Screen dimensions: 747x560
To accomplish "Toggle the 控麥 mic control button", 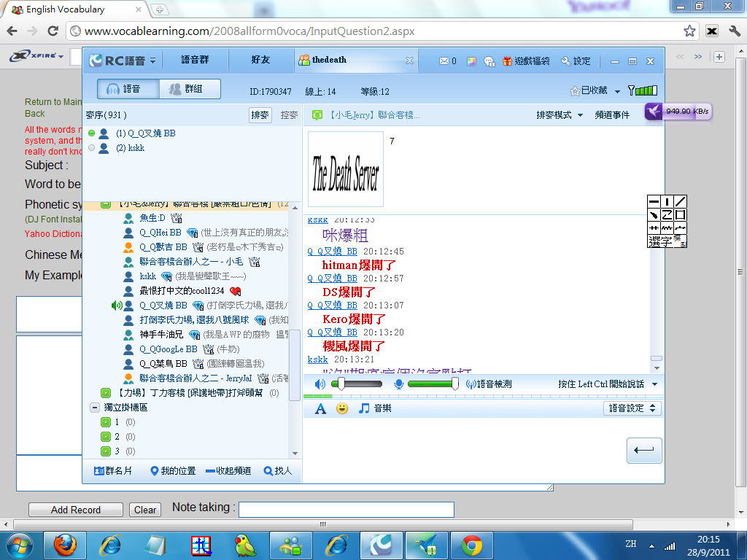I will [x=289, y=114].
